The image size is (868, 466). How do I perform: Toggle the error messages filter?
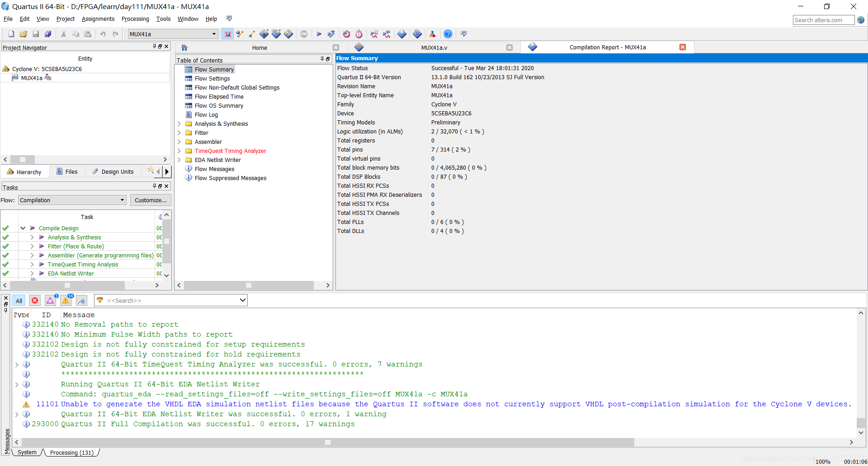35,300
